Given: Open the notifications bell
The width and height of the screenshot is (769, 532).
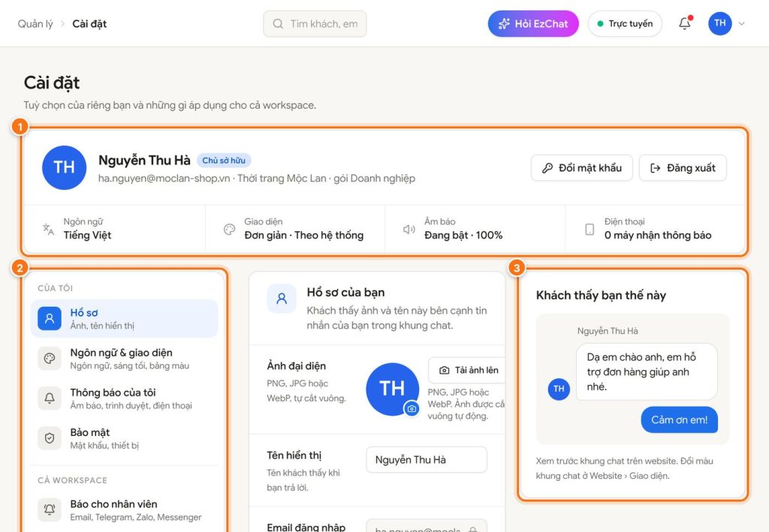Looking at the screenshot, I should [685, 23].
